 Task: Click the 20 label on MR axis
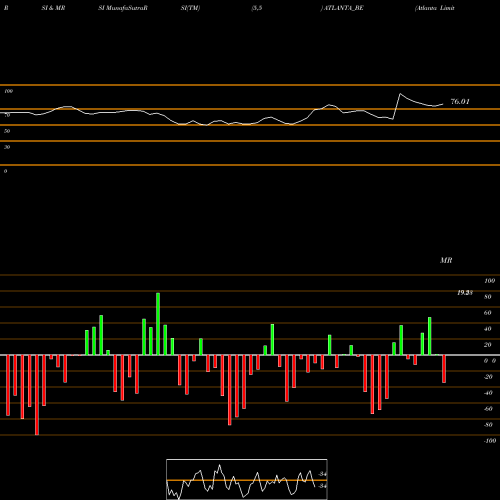(488, 345)
